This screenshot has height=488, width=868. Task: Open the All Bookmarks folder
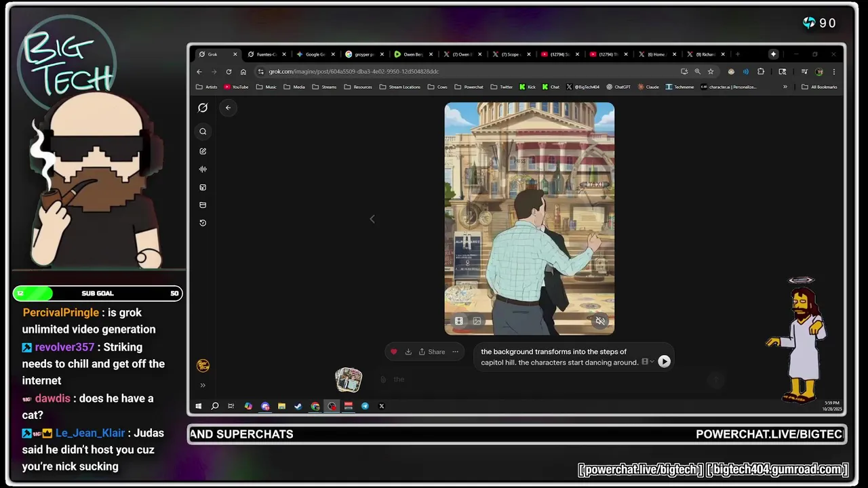pyautogui.click(x=819, y=87)
